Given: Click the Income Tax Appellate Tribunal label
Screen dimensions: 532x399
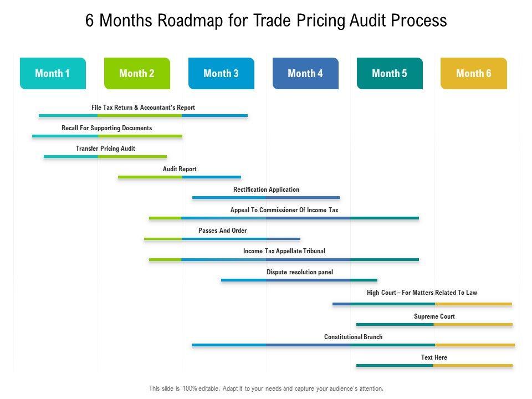Looking at the screenshot, I should (x=284, y=251).
